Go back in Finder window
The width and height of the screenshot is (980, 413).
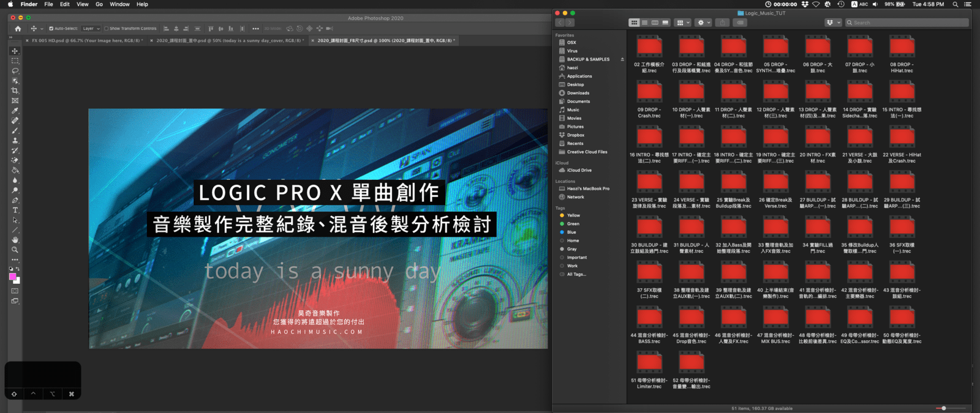click(x=560, y=23)
